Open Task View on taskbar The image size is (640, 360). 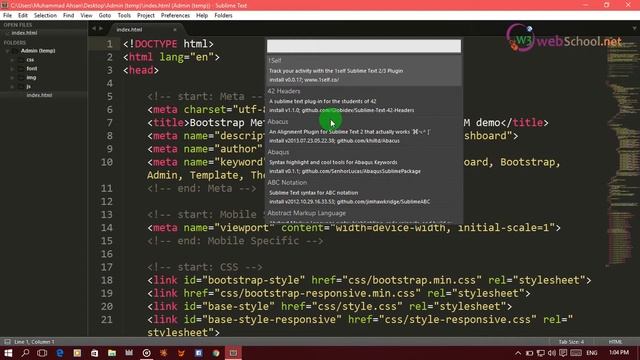[42, 353]
